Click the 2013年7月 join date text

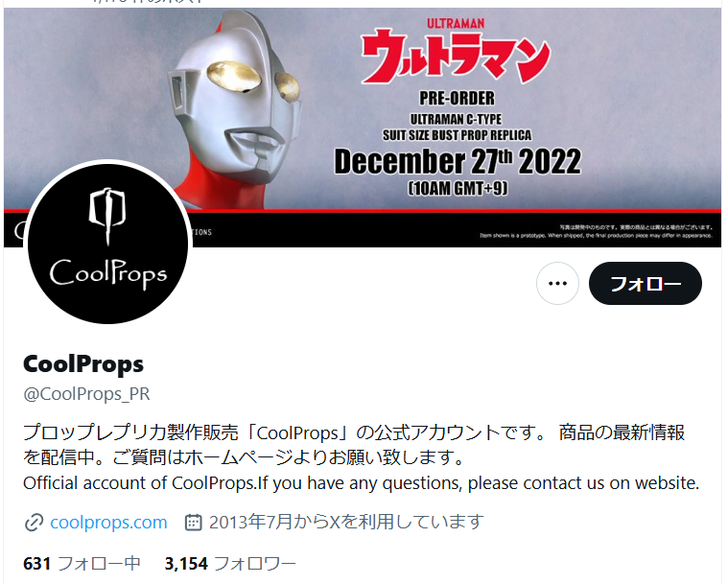tap(346, 523)
